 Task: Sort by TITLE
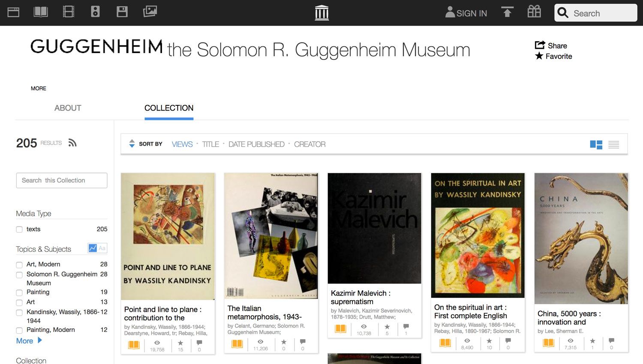(210, 144)
